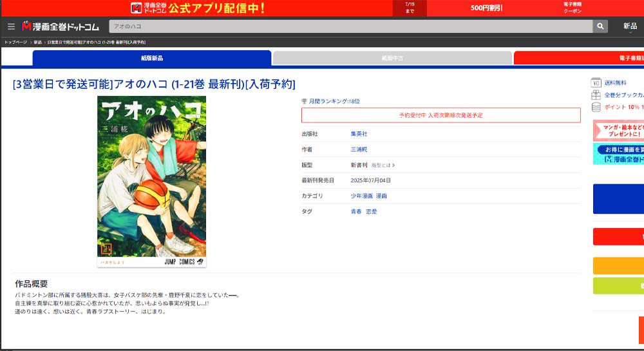The image size is (644, 351).
Task: Select the 紙版新品 tab
Action: tap(152, 58)
